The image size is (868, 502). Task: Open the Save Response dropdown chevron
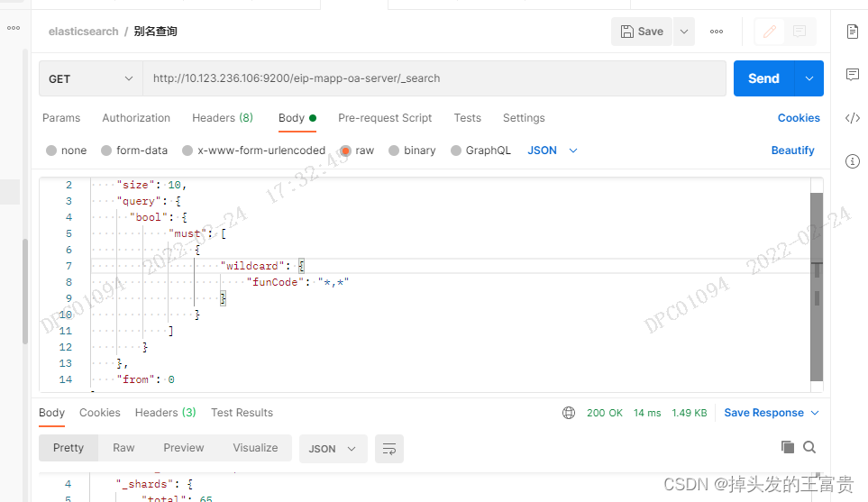(815, 413)
